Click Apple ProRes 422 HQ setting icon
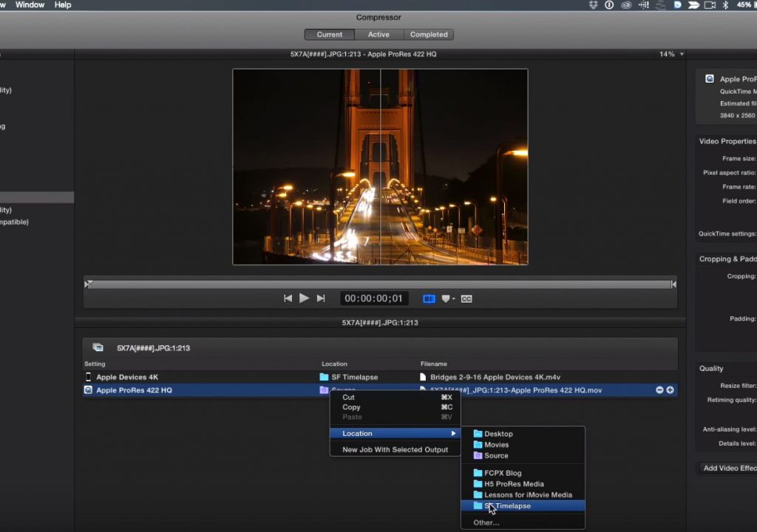 point(88,390)
